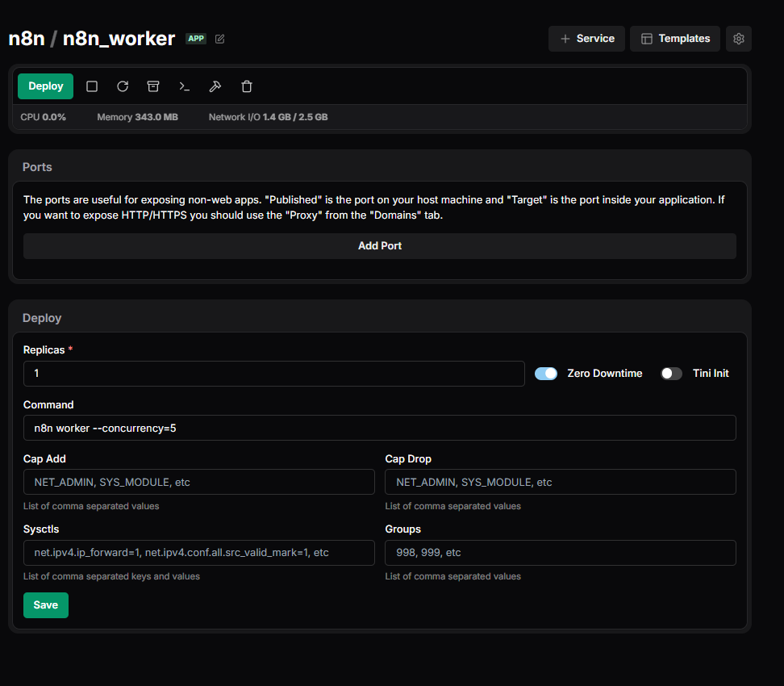Click the stop service square icon
This screenshot has height=686, width=784.
click(x=92, y=86)
